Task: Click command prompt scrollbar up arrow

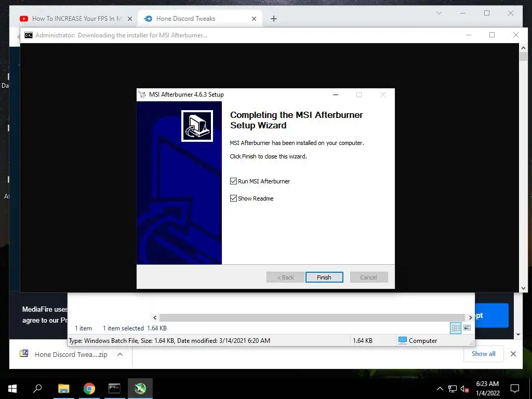Action: coord(523,48)
